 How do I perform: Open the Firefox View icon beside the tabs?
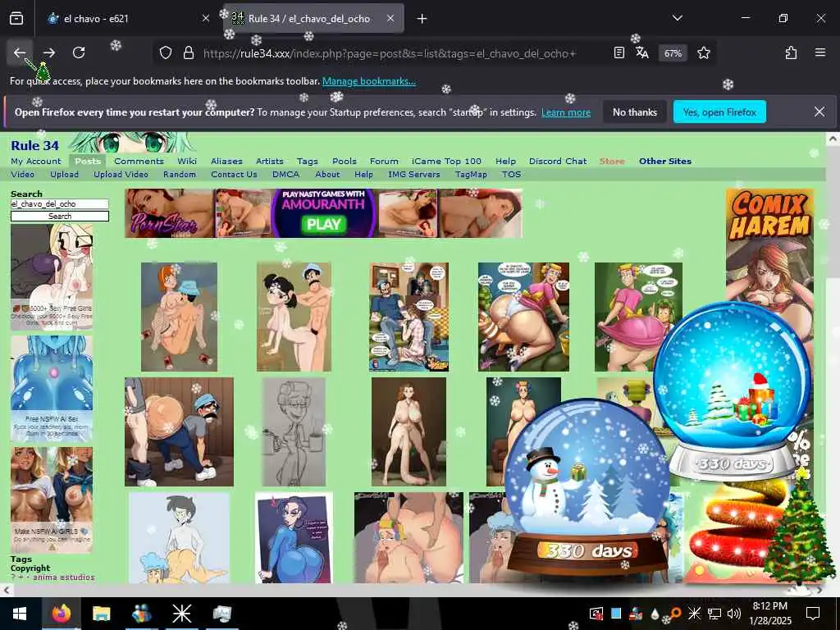16,19
